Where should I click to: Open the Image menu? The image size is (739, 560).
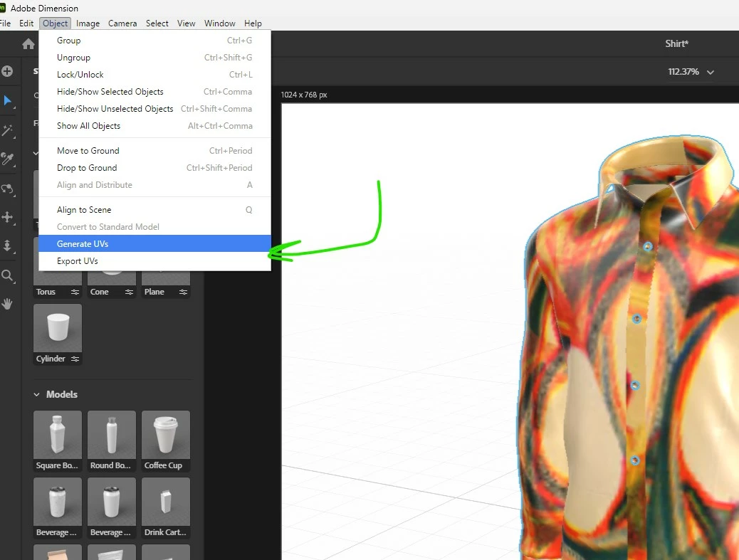pos(88,23)
